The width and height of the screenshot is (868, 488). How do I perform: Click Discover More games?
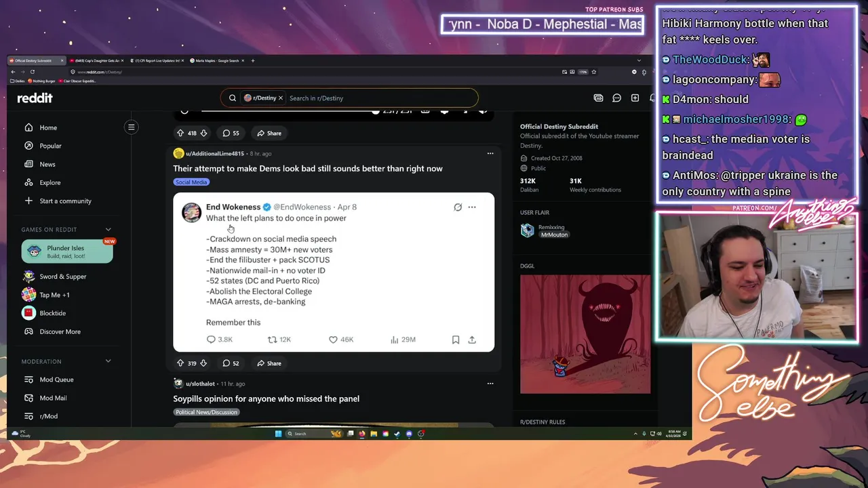60,331
